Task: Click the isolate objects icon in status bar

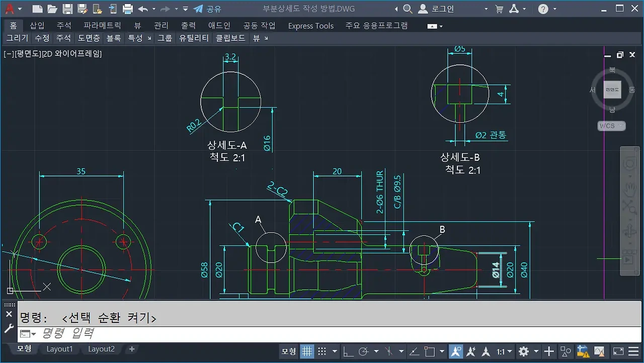Action: tap(566, 351)
